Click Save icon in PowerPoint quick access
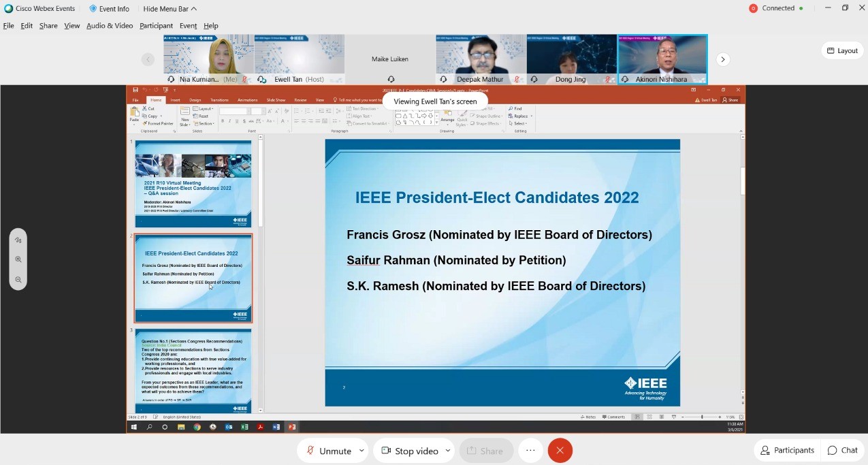This screenshot has width=868, height=465. click(135, 90)
